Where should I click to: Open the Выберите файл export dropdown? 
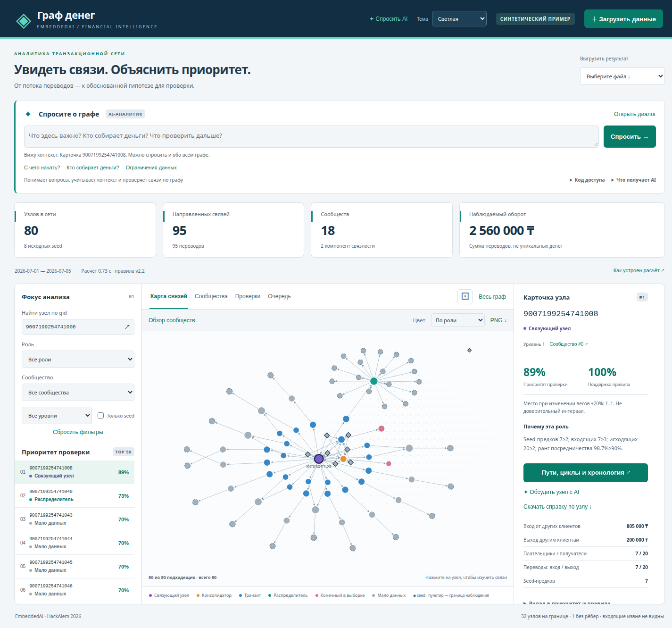pyautogui.click(x=622, y=76)
